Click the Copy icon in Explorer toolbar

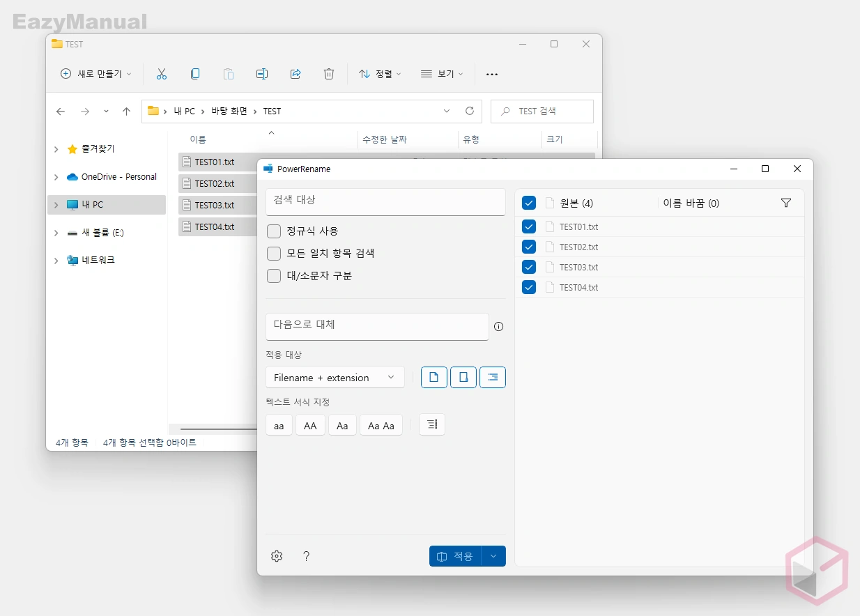tap(195, 74)
